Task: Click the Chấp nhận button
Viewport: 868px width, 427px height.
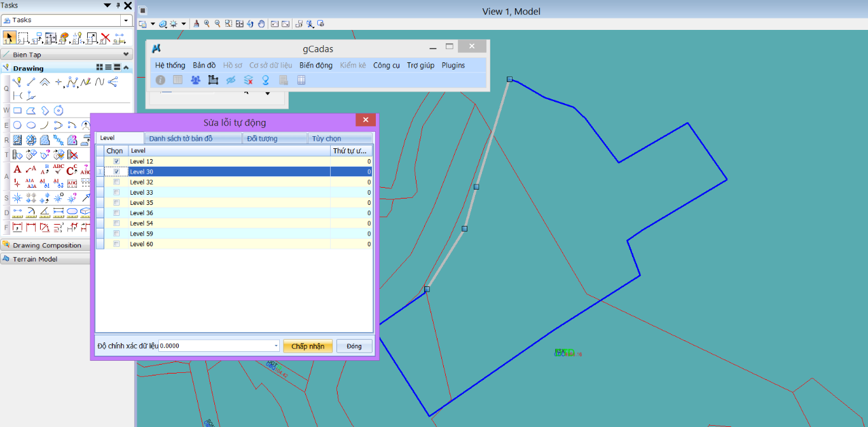Action: pyautogui.click(x=308, y=346)
